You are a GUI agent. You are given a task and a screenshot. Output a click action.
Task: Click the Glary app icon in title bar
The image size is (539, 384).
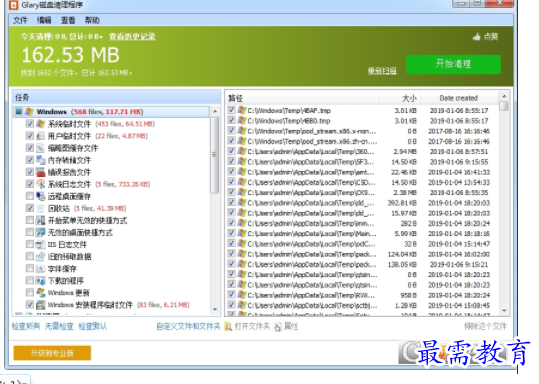point(13,5)
